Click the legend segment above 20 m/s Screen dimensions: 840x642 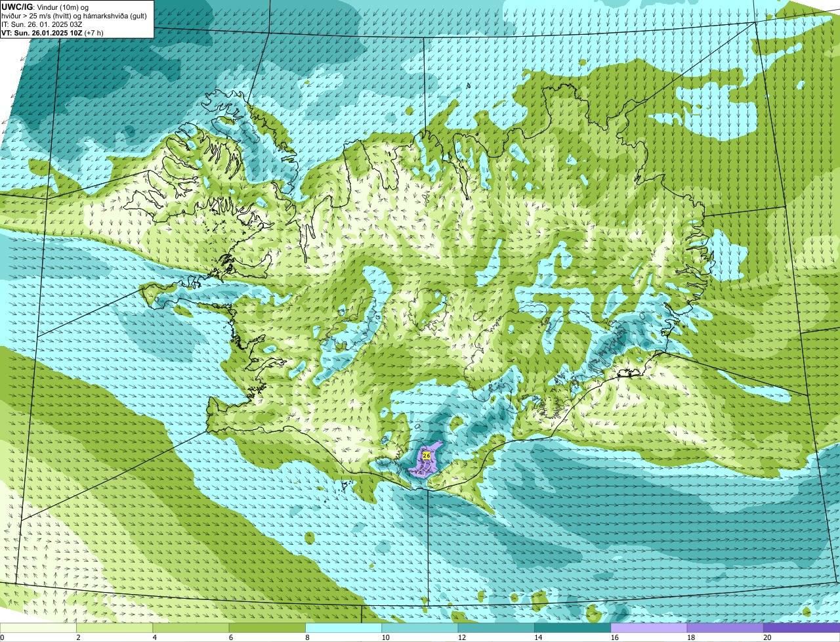tap(802, 628)
